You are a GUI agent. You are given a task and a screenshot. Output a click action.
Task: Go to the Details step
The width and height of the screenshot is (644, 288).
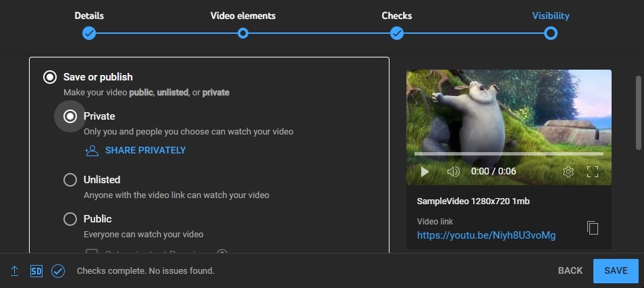[89, 16]
